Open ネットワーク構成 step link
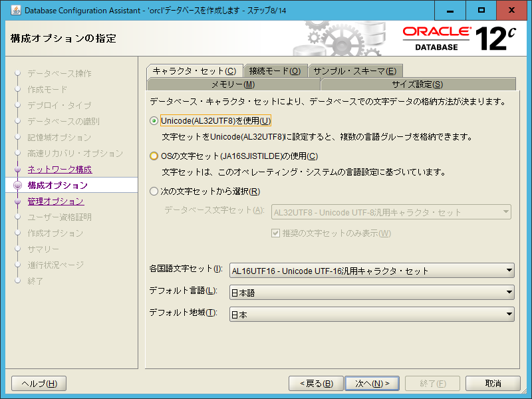The image size is (532, 399). (x=60, y=170)
